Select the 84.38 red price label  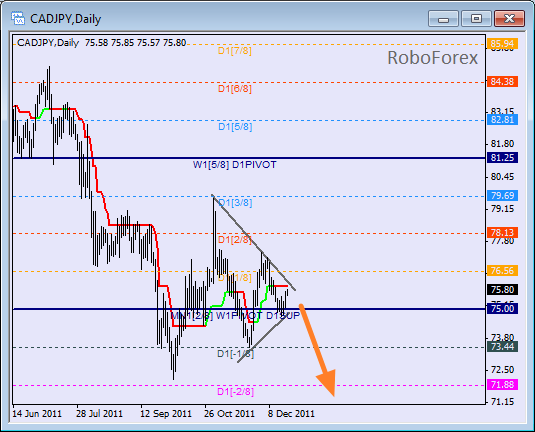tap(503, 82)
